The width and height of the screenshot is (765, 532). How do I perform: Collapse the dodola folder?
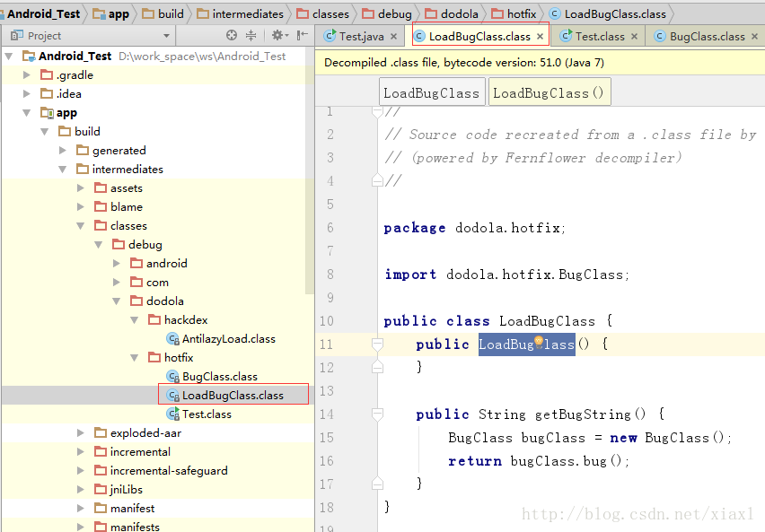click(x=117, y=301)
